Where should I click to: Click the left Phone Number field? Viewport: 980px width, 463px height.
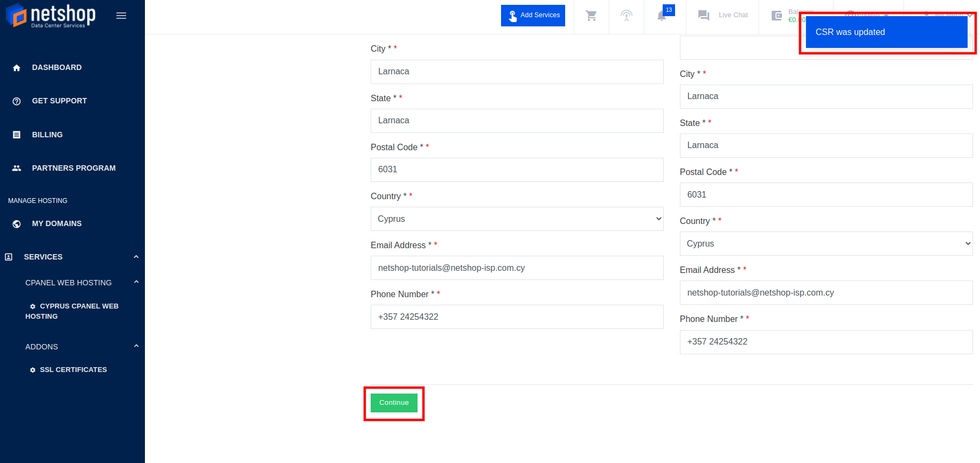tap(517, 317)
